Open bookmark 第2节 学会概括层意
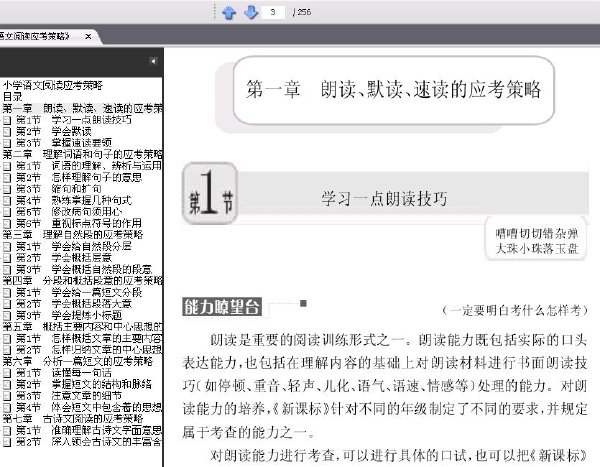Image resolution: width=600 pixels, height=467 pixels. [x=64, y=258]
